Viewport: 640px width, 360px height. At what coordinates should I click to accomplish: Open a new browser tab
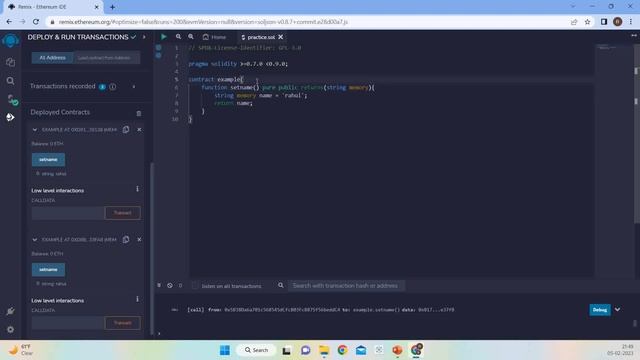pyautogui.click(x=112, y=7)
